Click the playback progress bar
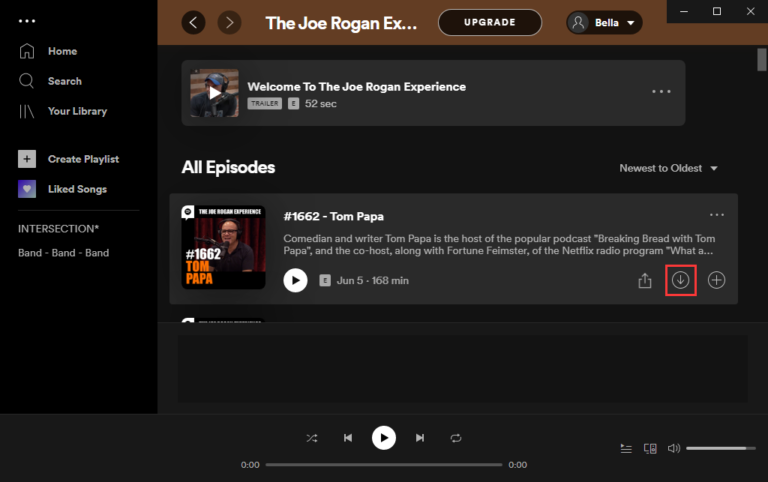The width and height of the screenshot is (768, 482). point(384,465)
